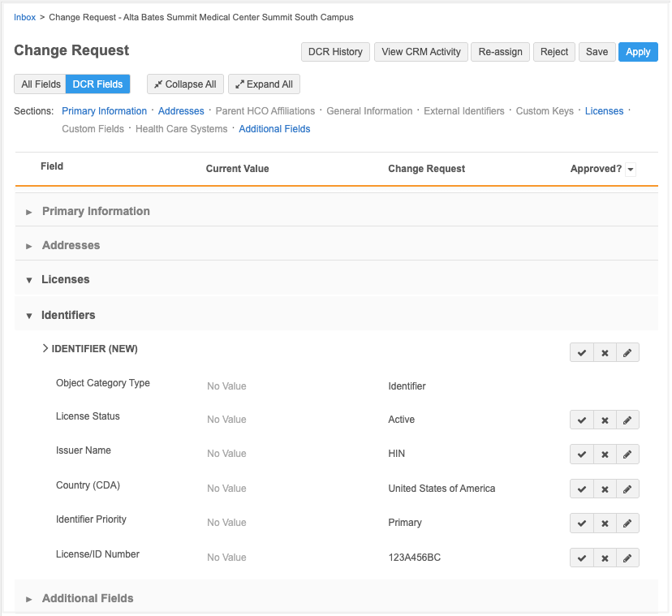Jump to Addresses section link
This screenshot has height=616, width=672.
point(181,111)
